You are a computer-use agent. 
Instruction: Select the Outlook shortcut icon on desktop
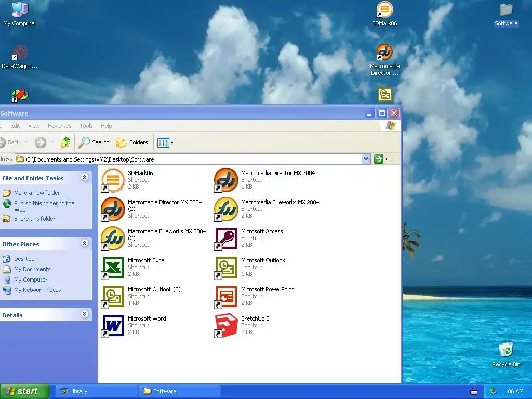point(385,95)
